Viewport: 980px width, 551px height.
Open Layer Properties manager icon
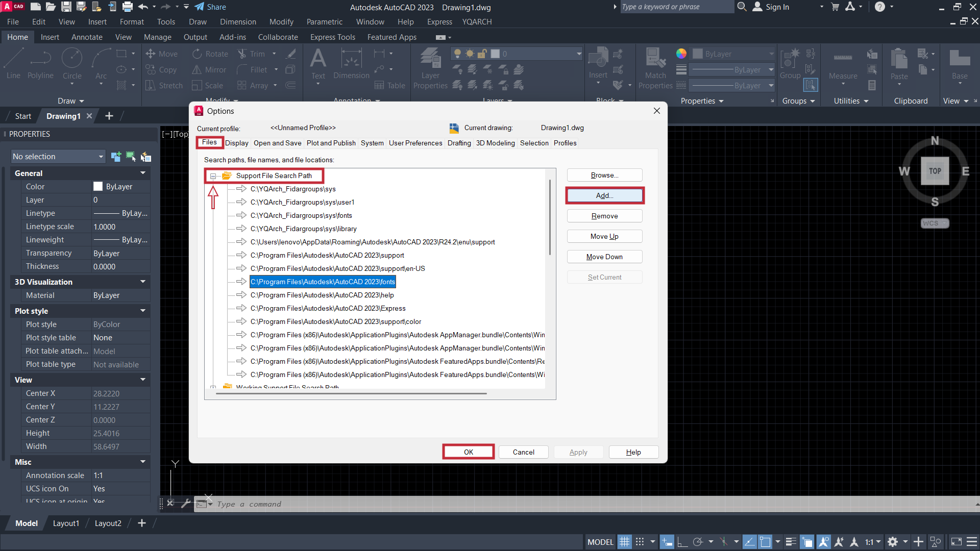pos(430,67)
